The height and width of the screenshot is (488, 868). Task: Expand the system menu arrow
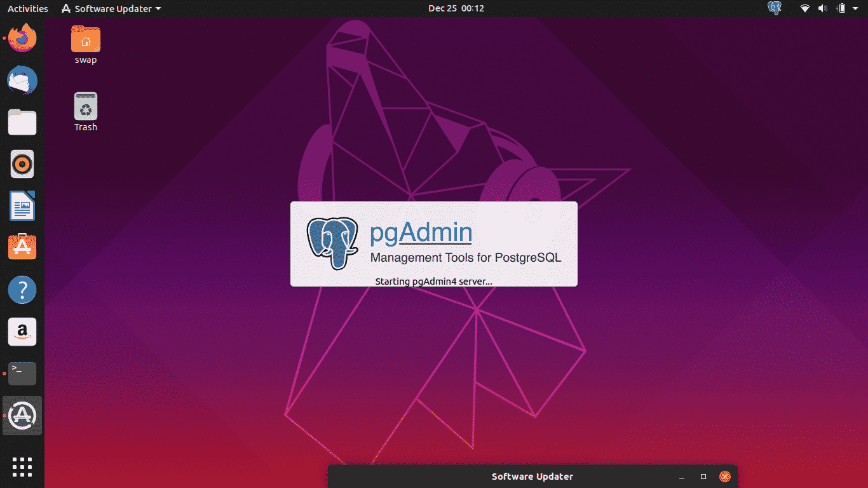(857, 9)
